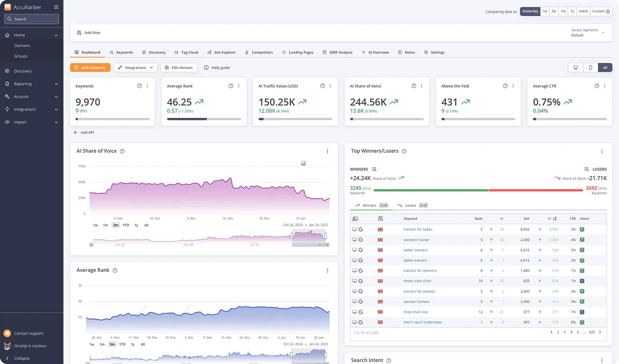Open the keyword 'trainers for ladies' link
The width and height of the screenshot is (619, 364).
[x=418, y=229]
